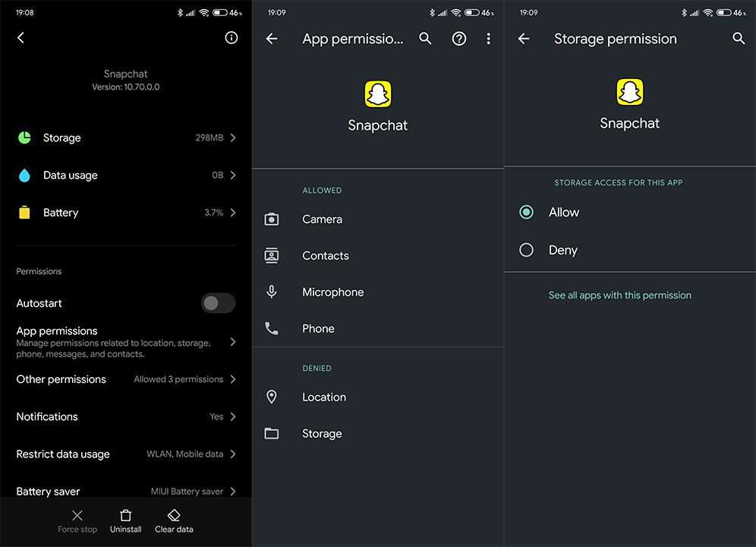
Task: Tap the Snapchat logo on App permissions
Action: point(378,94)
